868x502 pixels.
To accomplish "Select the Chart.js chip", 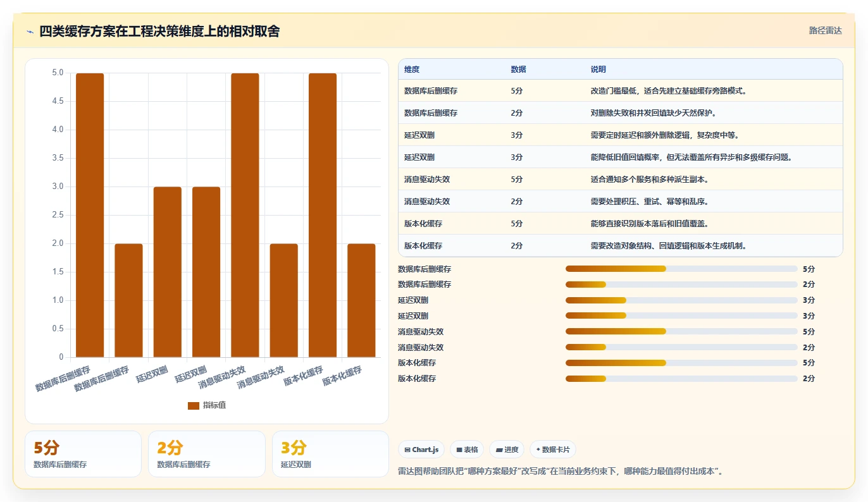I will (421, 450).
